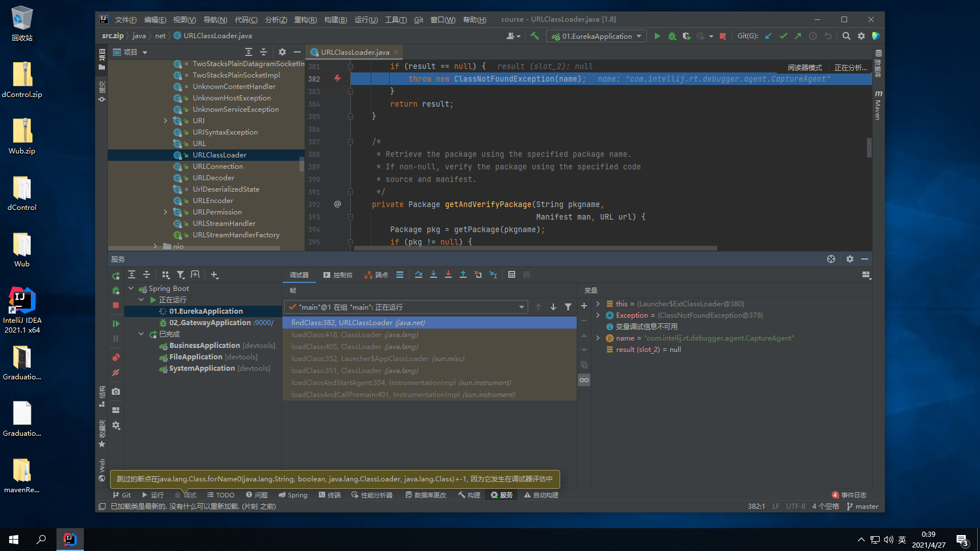Toggle frames filter funnel icon

pyautogui.click(x=568, y=307)
